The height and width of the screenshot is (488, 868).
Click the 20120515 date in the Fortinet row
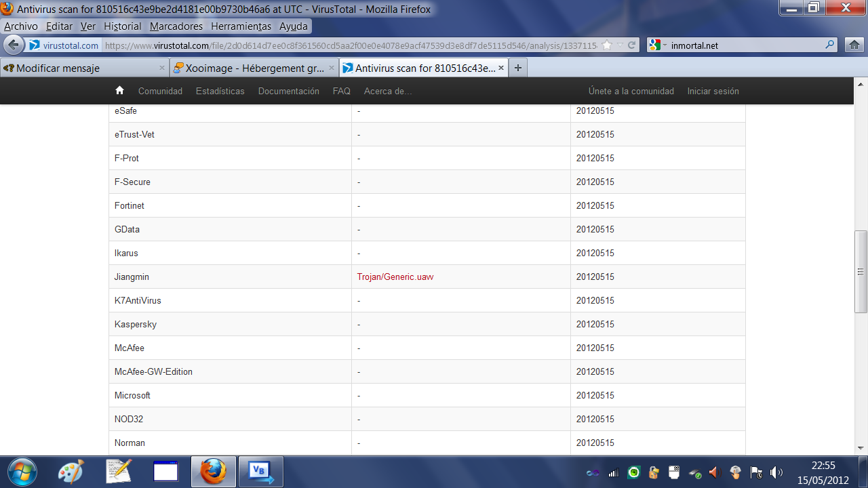coord(595,205)
